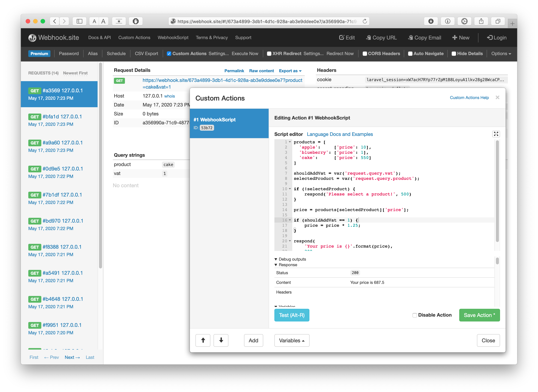Viewport: 538px width, 392px height.
Task: Reload page using address bar icon
Action: coord(365,21)
